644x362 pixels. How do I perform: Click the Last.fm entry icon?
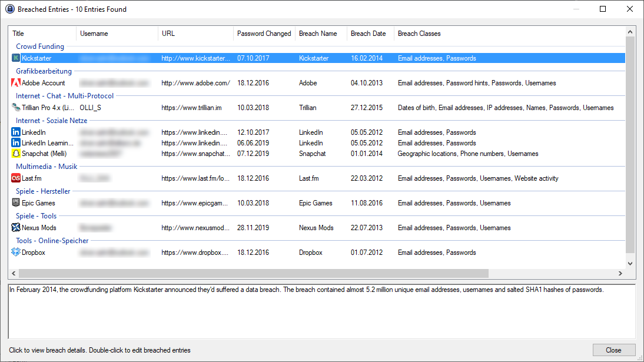pos(16,178)
